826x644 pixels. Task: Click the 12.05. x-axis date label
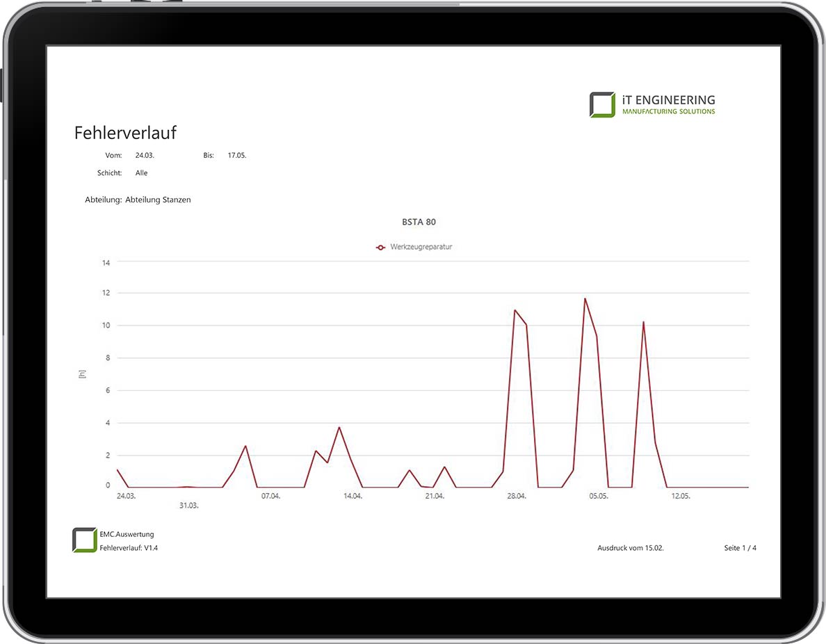[681, 497]
